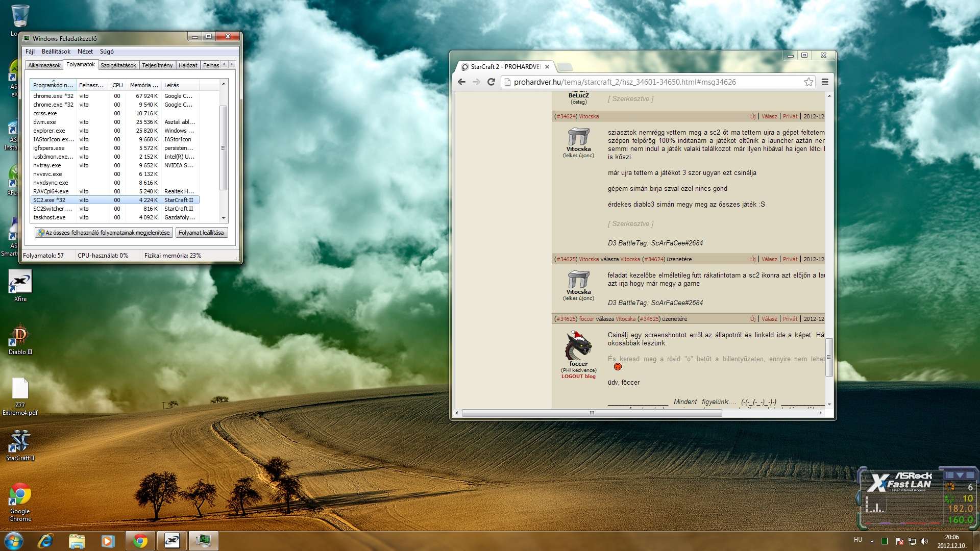Click Chrome's back navigation arrow

pyautogui.click(x=461, y=82)
